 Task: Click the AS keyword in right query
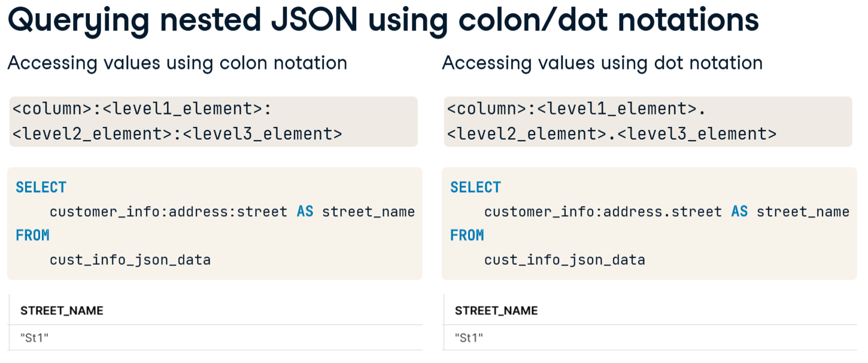tap(739, 211)
